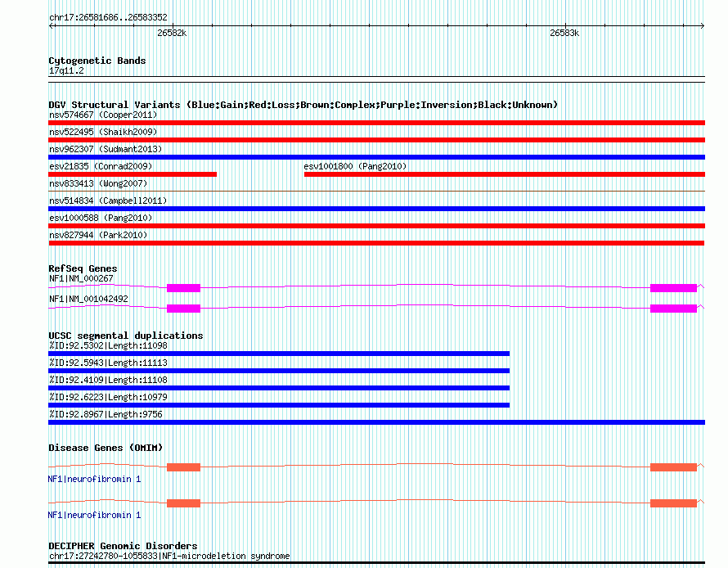This screenshot has height=568, width=728.
Task: Open variant nsv574667 (Cooper2011) label
Action: [x=103, y=115]
